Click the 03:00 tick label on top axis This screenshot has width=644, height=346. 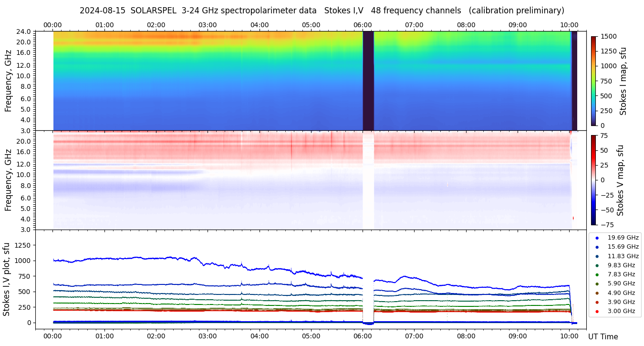click(x=208, y=25)
